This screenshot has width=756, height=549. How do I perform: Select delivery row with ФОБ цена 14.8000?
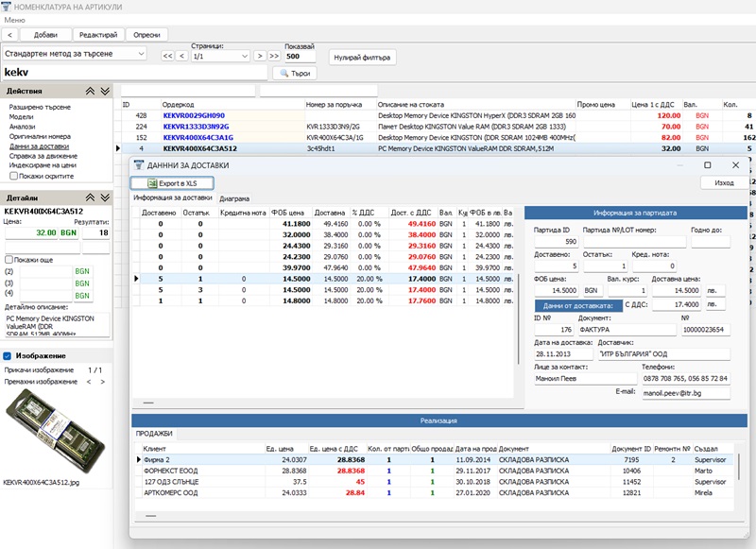[323, 301]
